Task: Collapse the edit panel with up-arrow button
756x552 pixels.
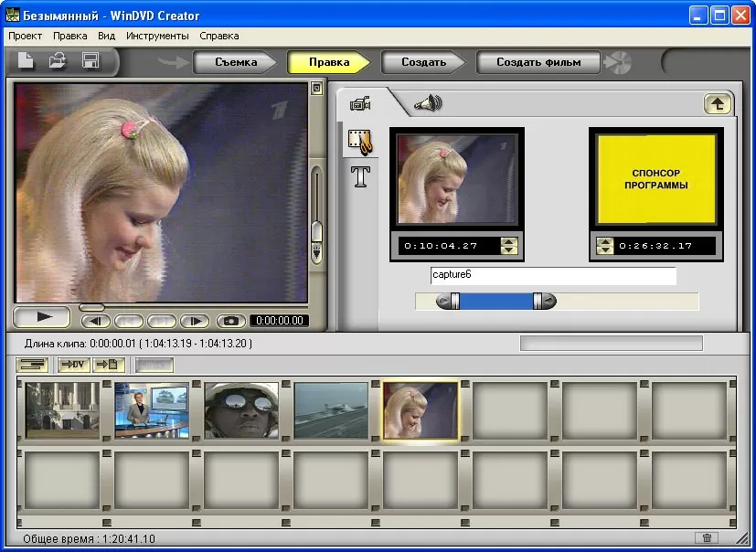Action: pyautogui.click(x=718, y=103)
